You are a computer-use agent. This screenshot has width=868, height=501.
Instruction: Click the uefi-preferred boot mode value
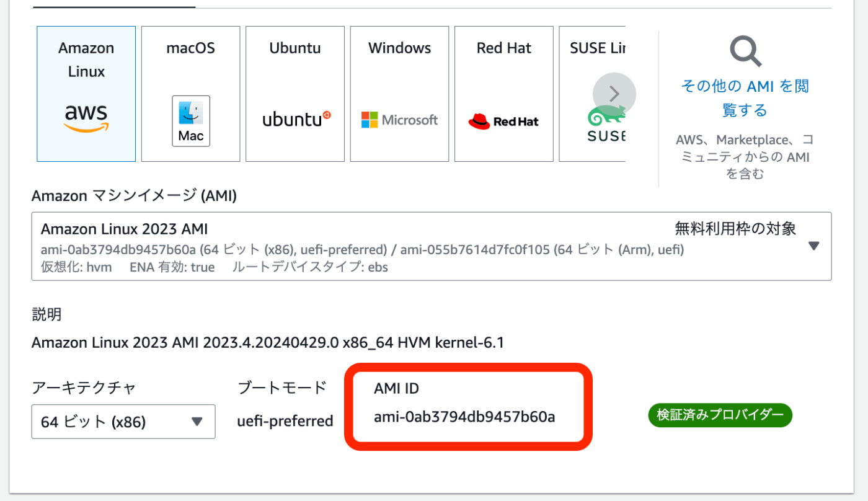tap(285, 421)
